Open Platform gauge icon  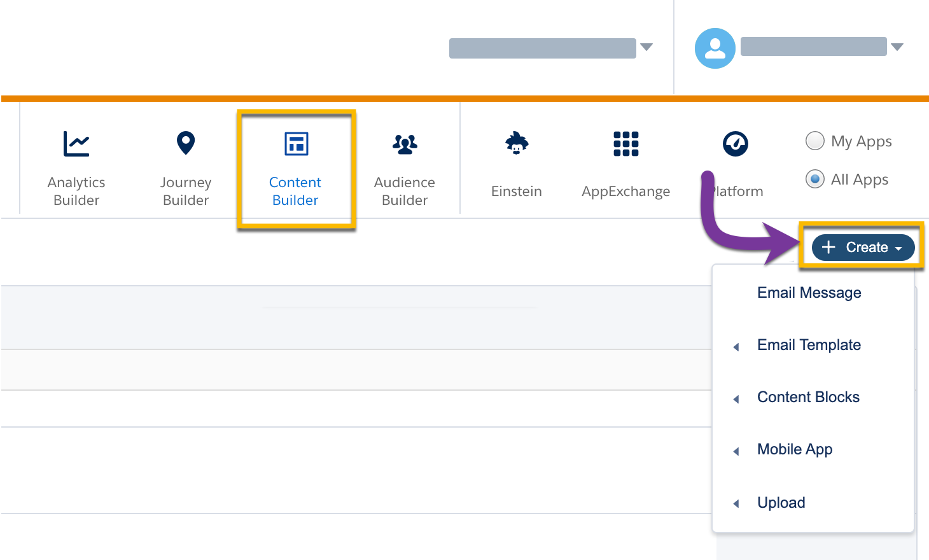coord(736,144)
